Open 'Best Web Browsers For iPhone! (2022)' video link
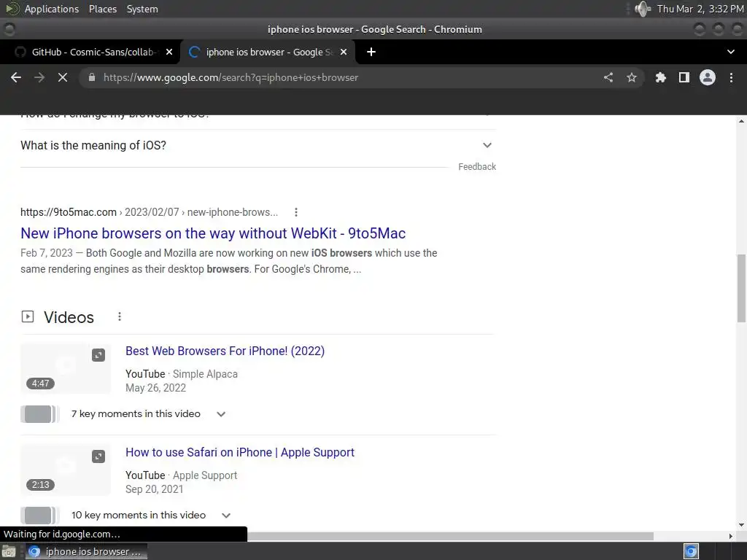Viewport: 747px width, 560px height. (225, 351)
